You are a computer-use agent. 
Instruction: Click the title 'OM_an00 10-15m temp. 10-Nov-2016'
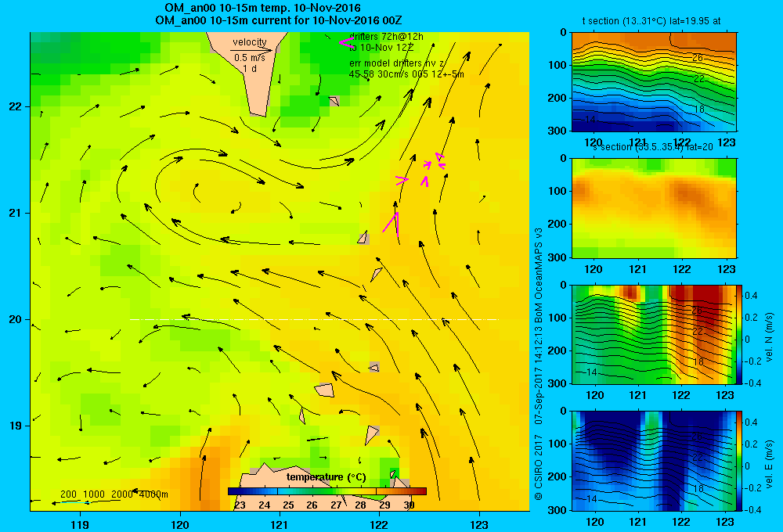[262, 8]
